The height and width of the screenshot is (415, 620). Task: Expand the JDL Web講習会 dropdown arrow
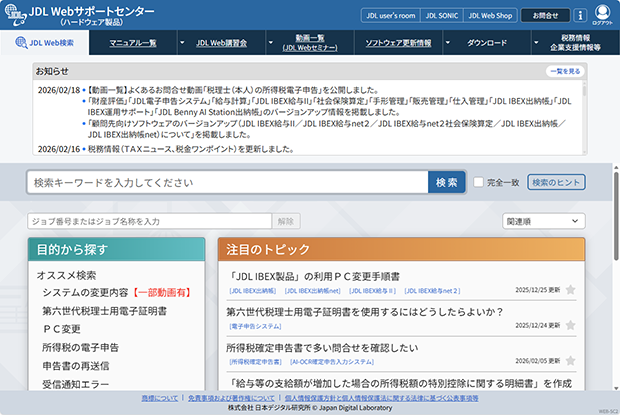[182, 42]
